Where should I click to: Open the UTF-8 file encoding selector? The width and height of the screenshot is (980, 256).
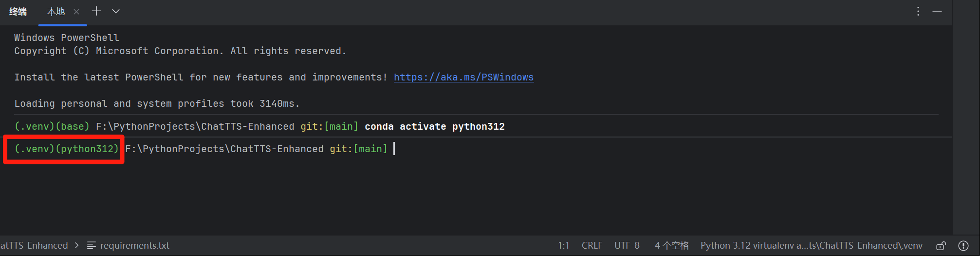click(627, 245)
